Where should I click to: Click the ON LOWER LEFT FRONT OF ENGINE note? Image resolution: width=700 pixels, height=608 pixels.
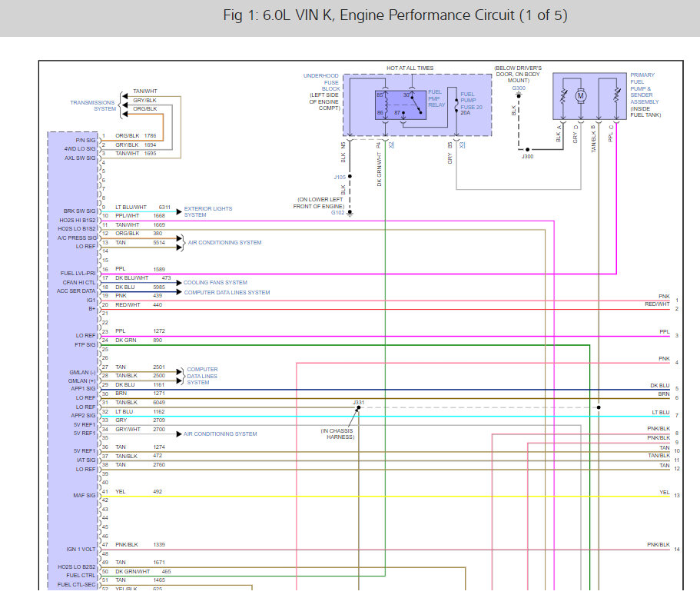tap(319, 203)
